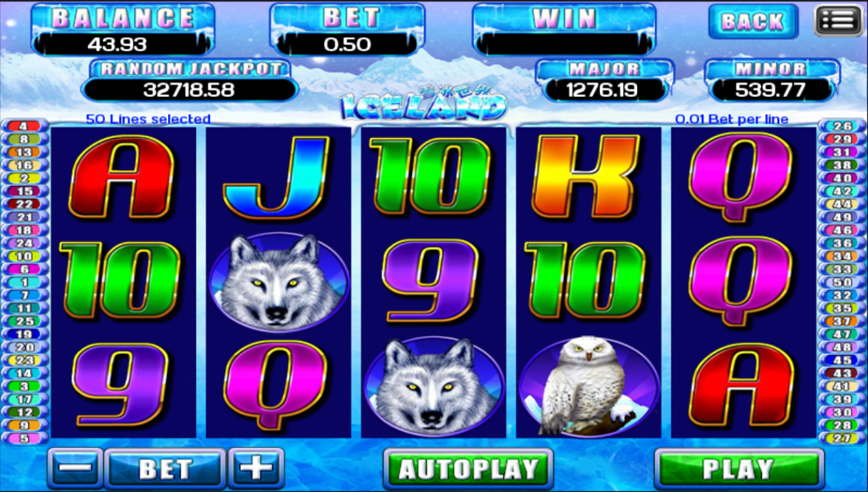Click the plus bet increase icon
The height and width of the screenshot is (492, 868).
pos(256,469)
